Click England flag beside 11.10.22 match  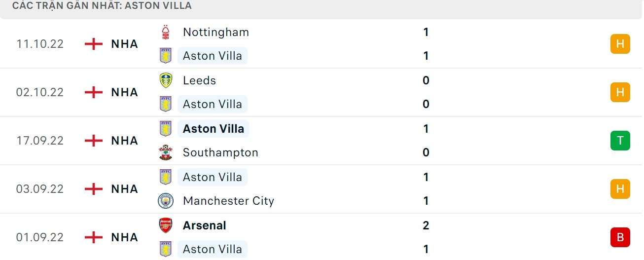coord(93,44)
